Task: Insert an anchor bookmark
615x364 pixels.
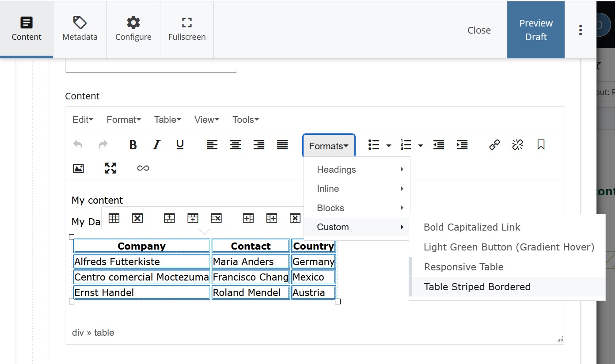Action: (x=541, y=145)
